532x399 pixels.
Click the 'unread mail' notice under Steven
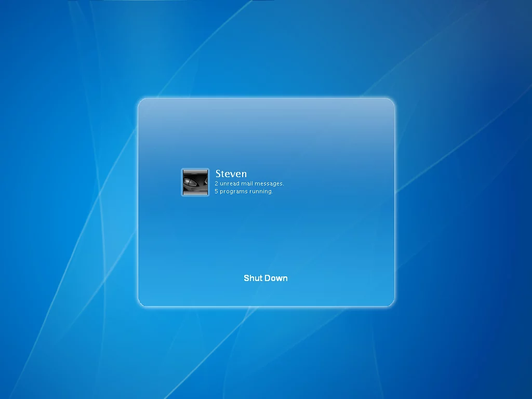coord(249,183)
